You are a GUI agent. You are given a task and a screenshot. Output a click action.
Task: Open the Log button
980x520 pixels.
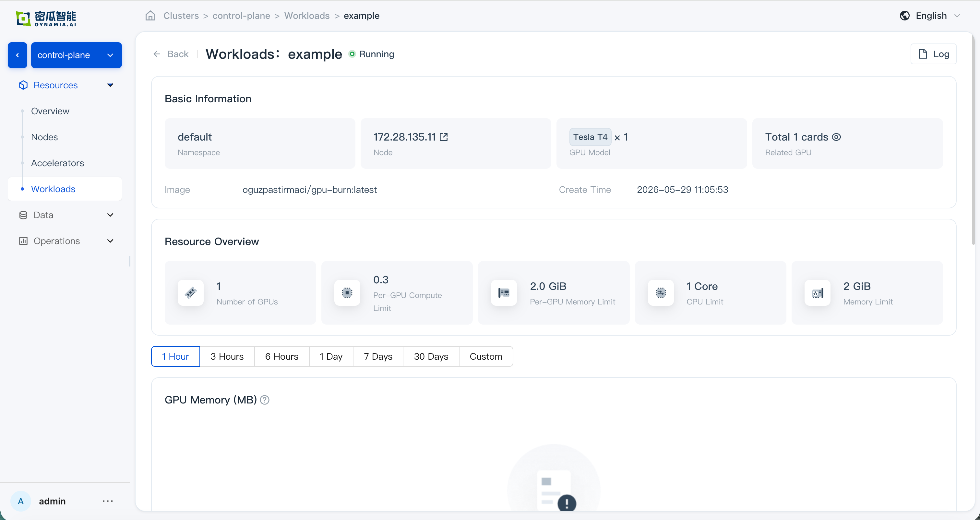(x=933, y=54)
